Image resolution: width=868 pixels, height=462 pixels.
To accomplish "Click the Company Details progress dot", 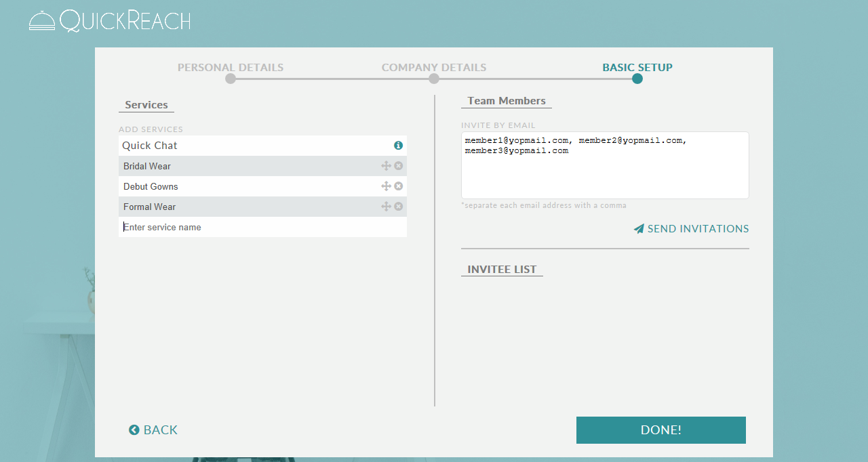I will coord(434,79).
